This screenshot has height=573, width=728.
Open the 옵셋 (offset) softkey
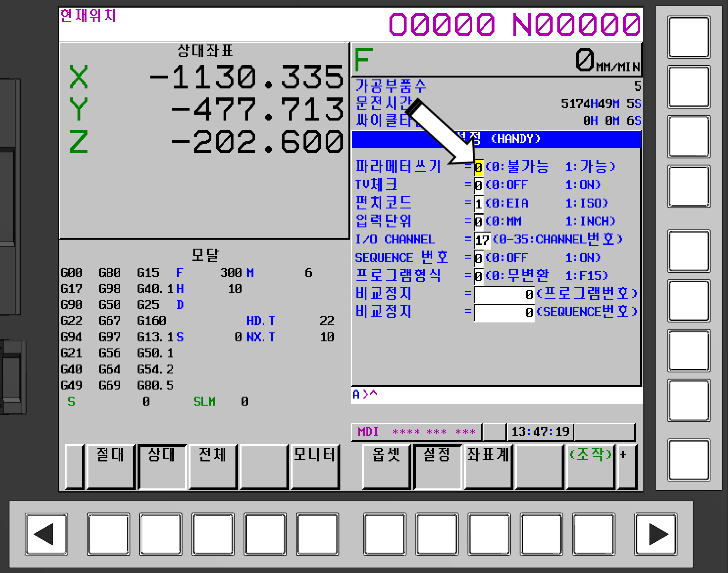[x=386, y=466]
